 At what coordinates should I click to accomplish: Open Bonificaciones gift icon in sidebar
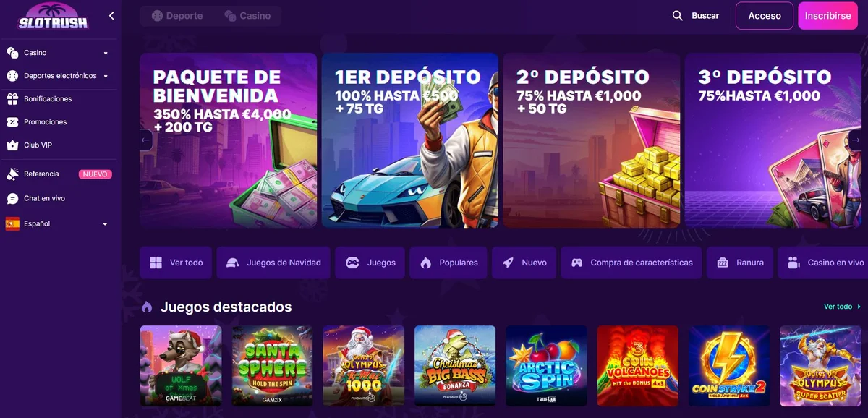point(12,99)
